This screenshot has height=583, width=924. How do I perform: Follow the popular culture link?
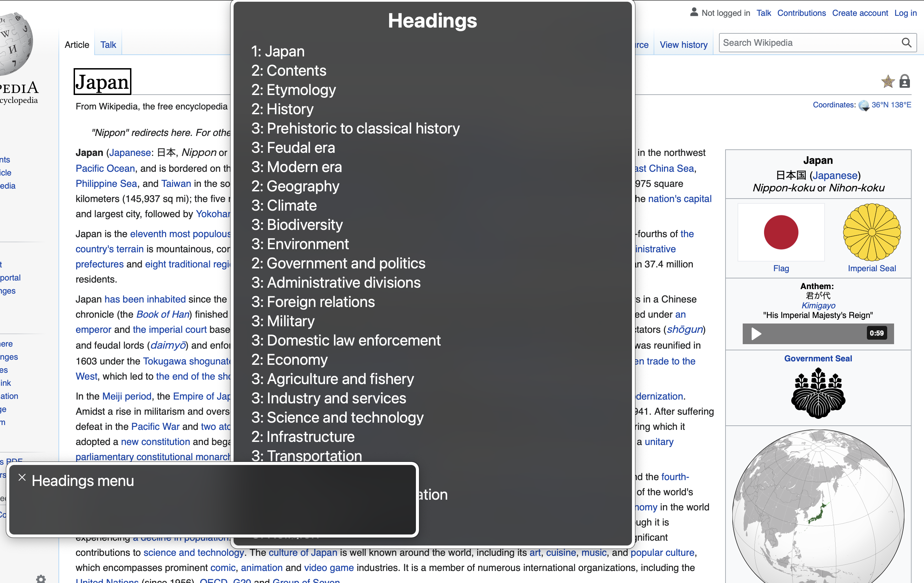662,552
